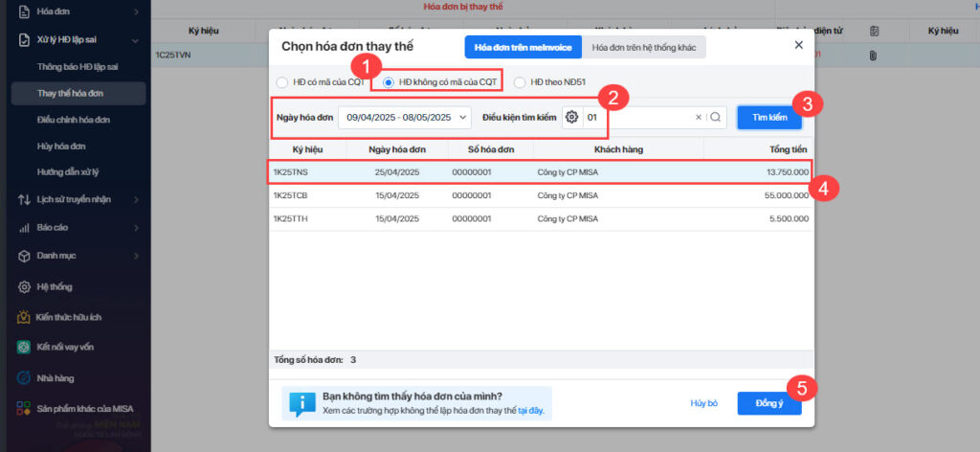Open Kết nối vay vốn sidebar icon

pos(24,347)
